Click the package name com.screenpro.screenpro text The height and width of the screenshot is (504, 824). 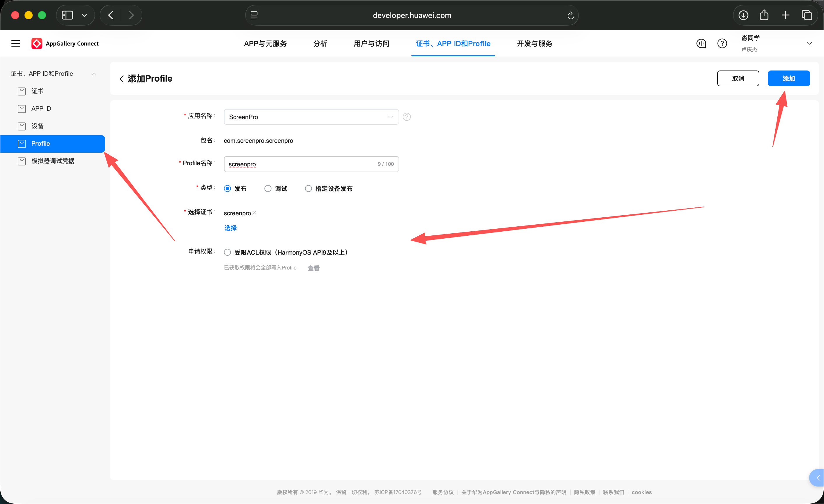[x=258, y=141]
